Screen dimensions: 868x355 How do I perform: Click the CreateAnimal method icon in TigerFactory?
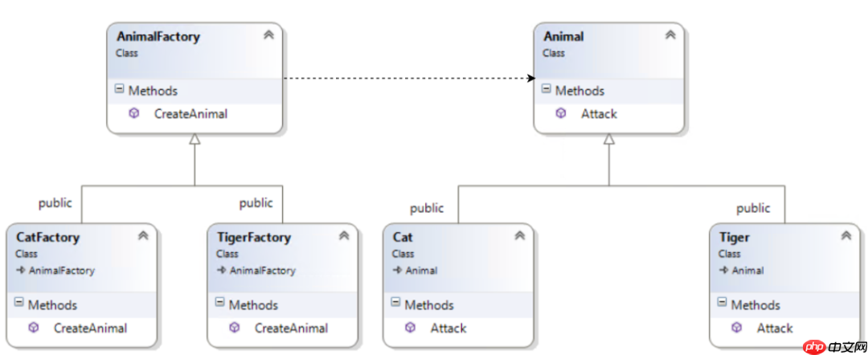tap(234, 328)
